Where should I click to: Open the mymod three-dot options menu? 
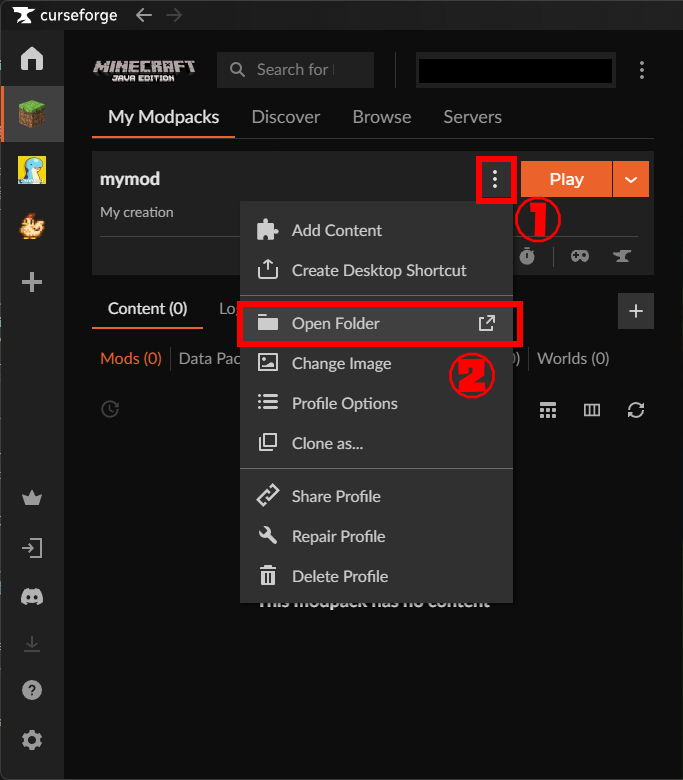tap(495, 179)
